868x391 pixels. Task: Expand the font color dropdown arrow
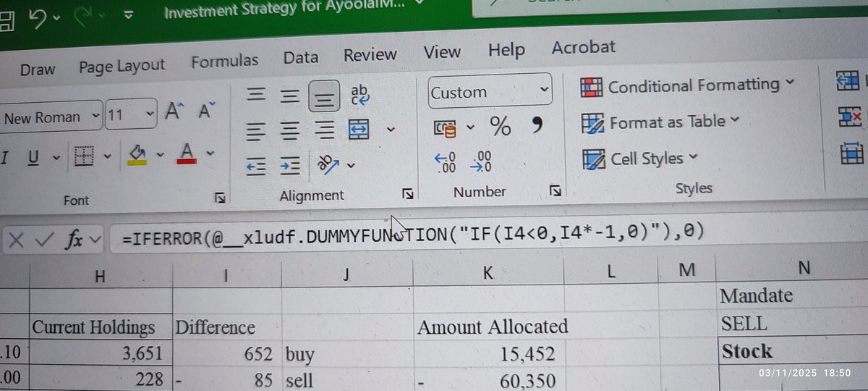(x=210, y=152)
